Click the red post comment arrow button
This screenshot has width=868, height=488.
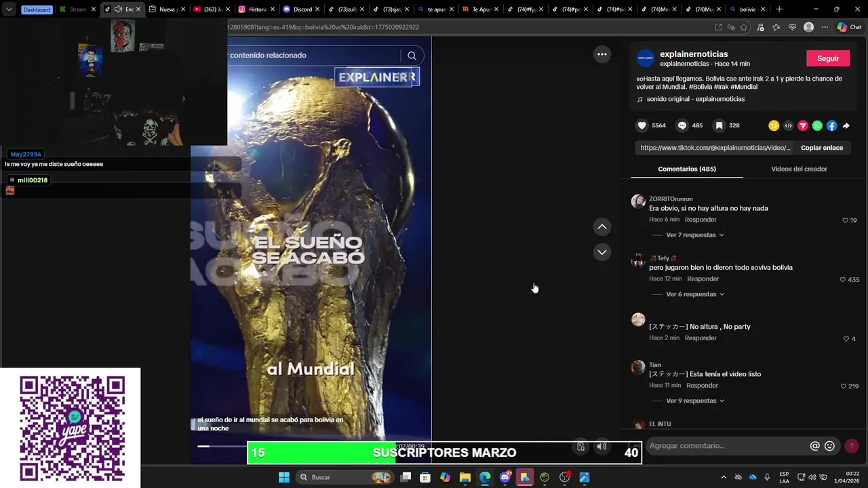pyautogui.click(x=852, y=446)
